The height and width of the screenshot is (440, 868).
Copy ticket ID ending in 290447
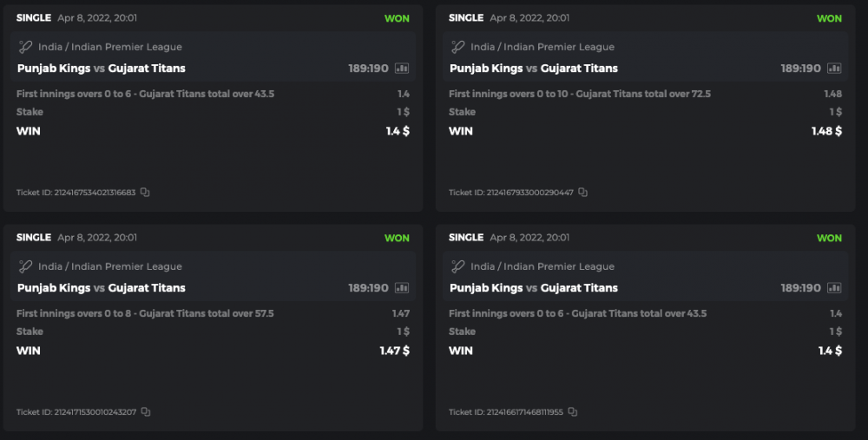[583, 193]
